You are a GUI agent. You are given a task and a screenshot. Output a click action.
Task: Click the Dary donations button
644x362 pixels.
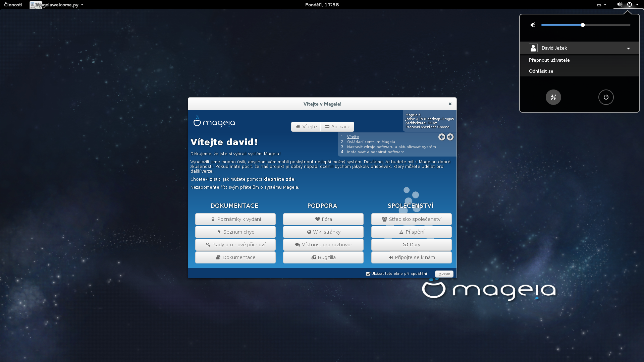(x=412, y=245)
